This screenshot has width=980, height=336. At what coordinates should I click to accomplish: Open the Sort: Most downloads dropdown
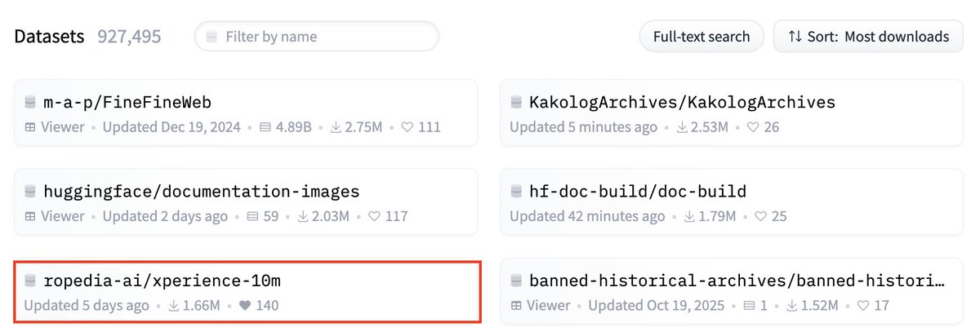[868, 37]
